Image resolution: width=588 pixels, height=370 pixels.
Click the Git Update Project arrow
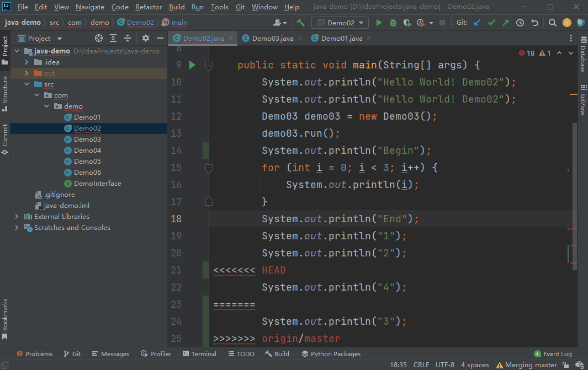click(477, 23)
